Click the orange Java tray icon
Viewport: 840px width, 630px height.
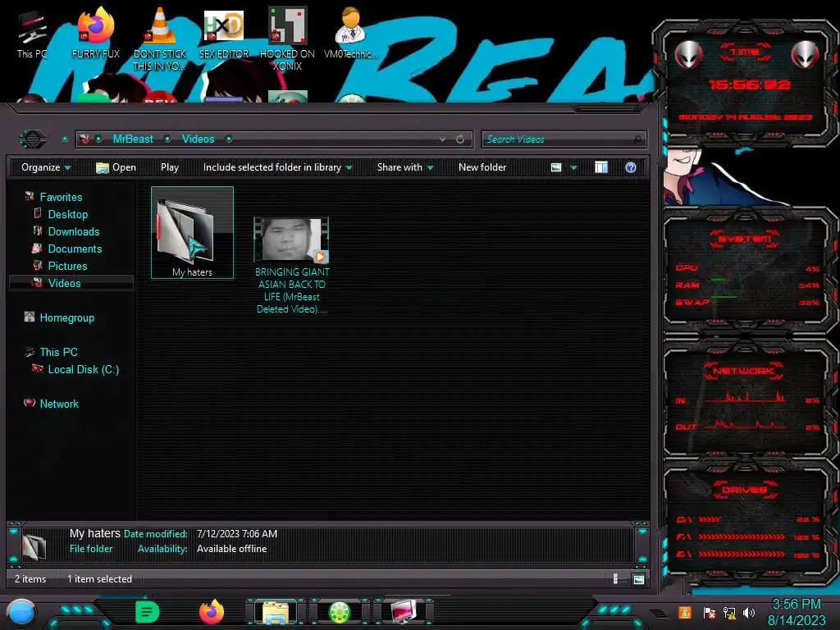click(x=685, y=612)
